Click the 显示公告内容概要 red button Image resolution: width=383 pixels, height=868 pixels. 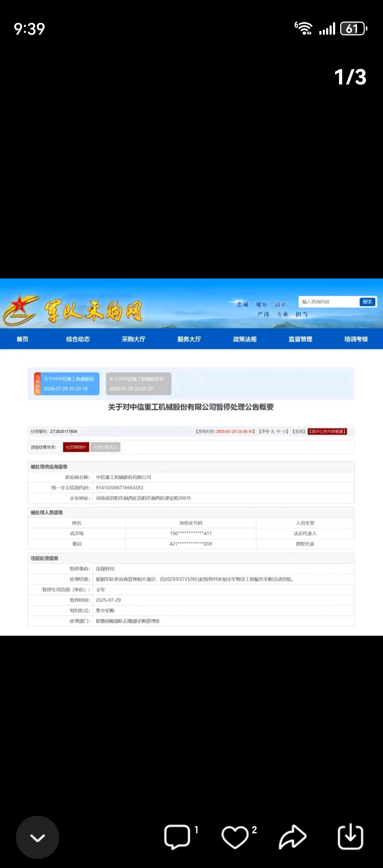327,431
